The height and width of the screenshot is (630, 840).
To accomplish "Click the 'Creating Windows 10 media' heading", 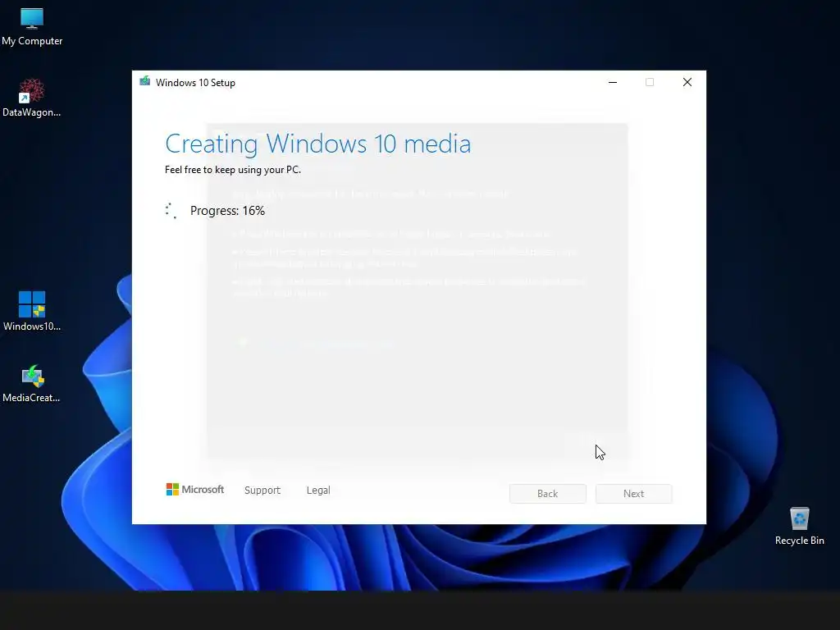I will 318,144.
